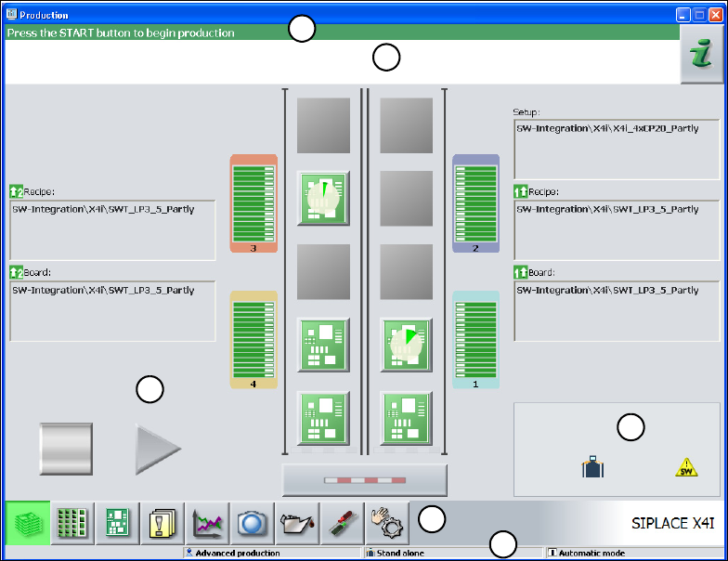The height and width of the screenshot is (561, 728).
Task: Click the dark blue operator station icon
Action: pos(592,466)
